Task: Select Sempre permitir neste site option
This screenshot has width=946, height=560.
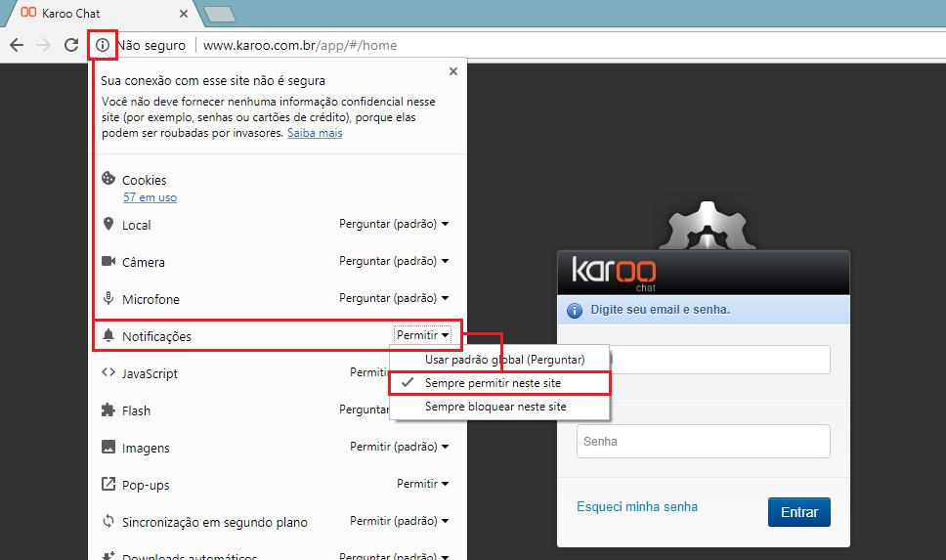Action: (499, 383)
